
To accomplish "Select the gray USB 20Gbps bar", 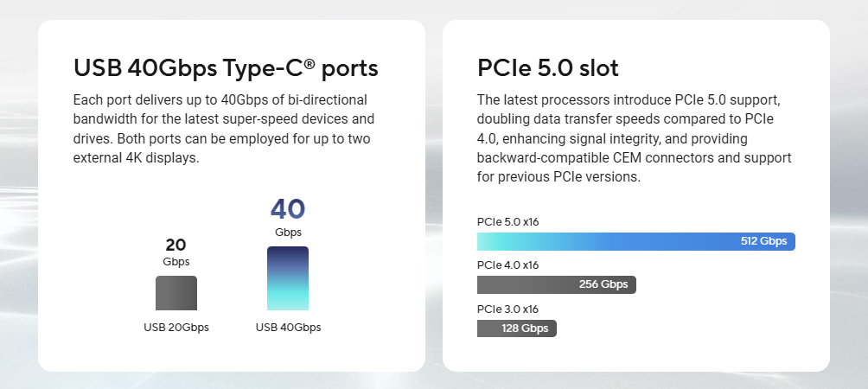I will pos(176,293).
